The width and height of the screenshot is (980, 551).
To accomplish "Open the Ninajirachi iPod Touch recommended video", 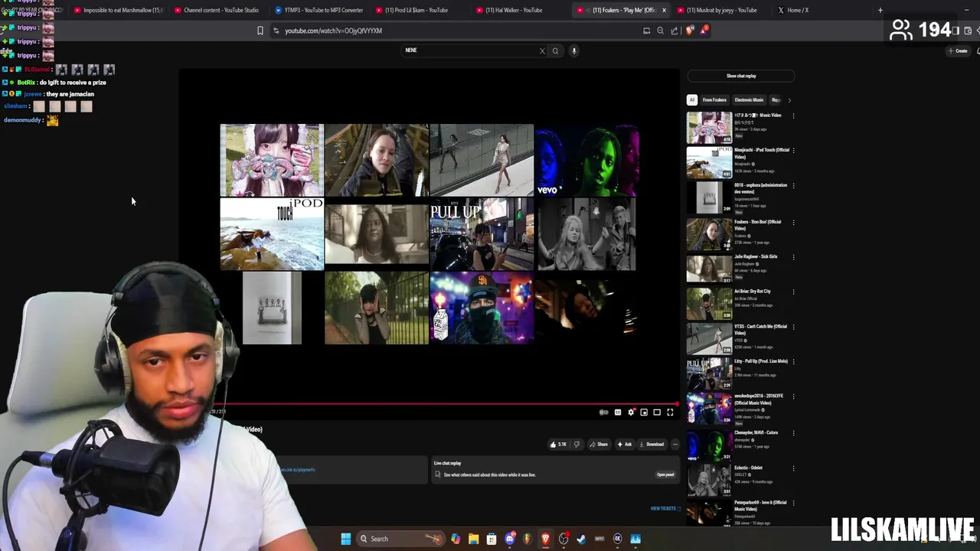I will point(709,163).
